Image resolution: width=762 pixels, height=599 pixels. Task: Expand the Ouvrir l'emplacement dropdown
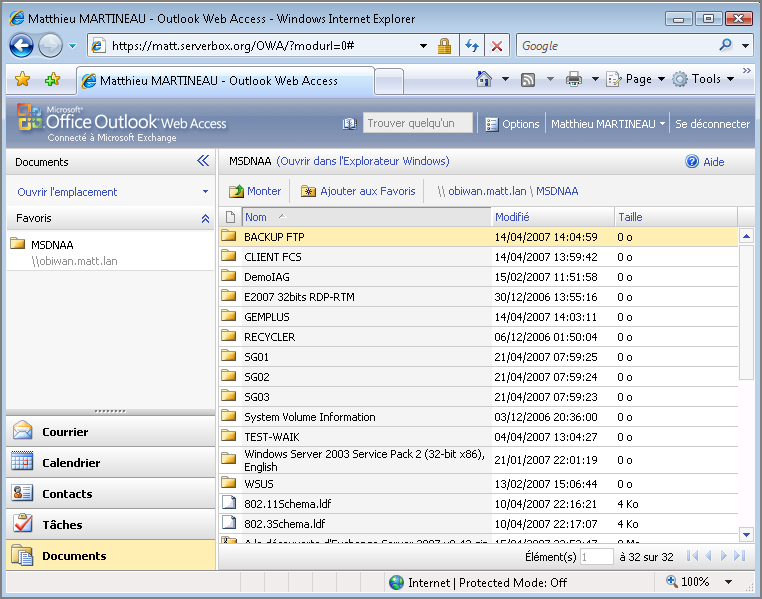(x=205, y=192)
